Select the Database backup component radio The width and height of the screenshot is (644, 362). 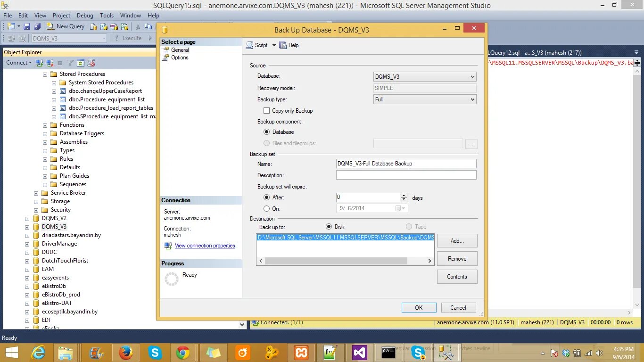(267, 132)
